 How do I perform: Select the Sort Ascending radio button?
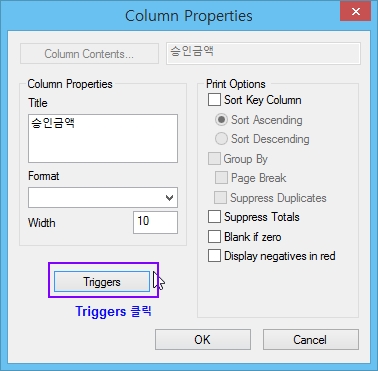tap(221, 120)
